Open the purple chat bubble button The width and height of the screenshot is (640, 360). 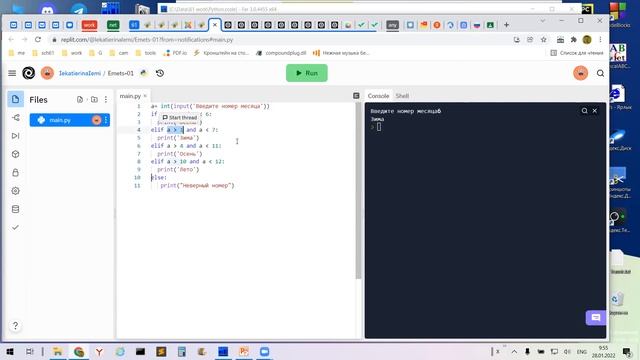596,318
